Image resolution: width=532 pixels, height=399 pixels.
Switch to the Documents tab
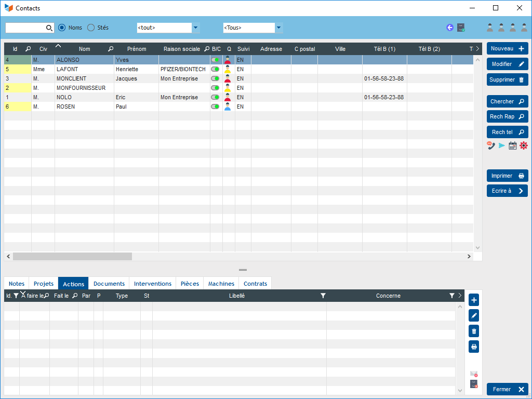click(x=109, y=284)
